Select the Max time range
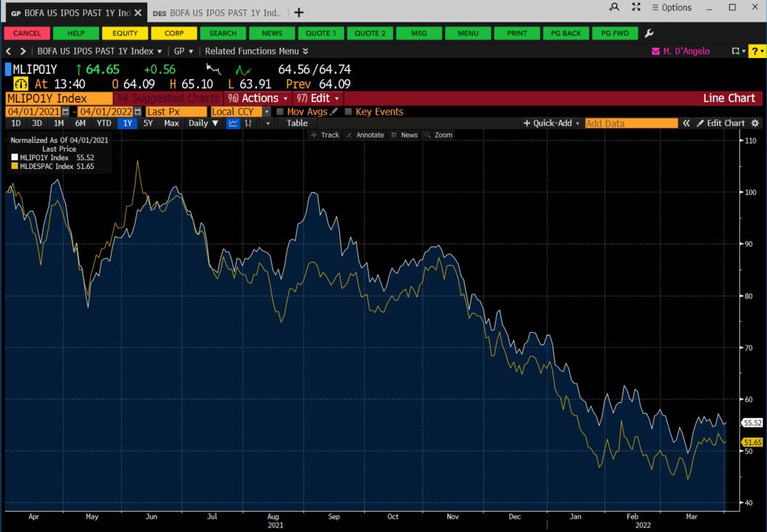This screenshot has height=532, width=767. tap(171, 123)
